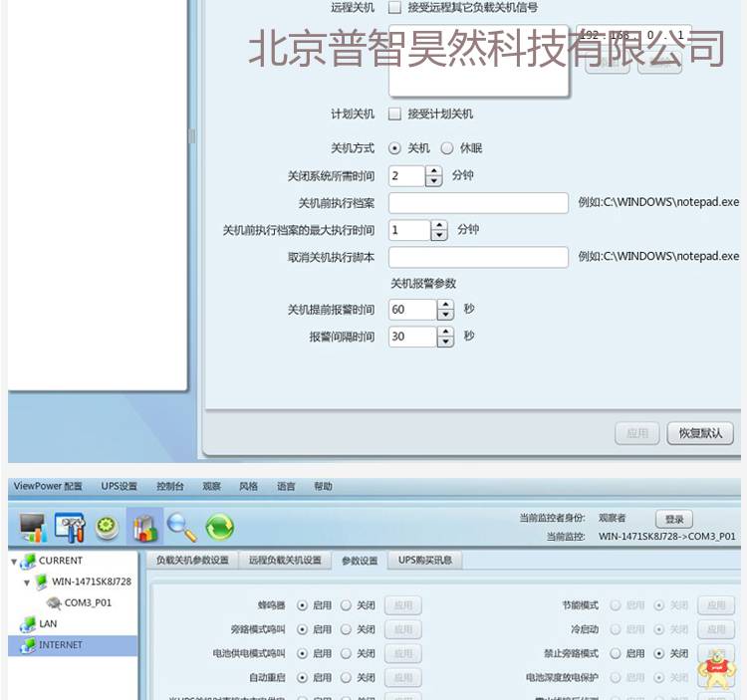The image size is (747, 700).
Task: Switch to the 参数设置 tab
Action: point(360,561)
